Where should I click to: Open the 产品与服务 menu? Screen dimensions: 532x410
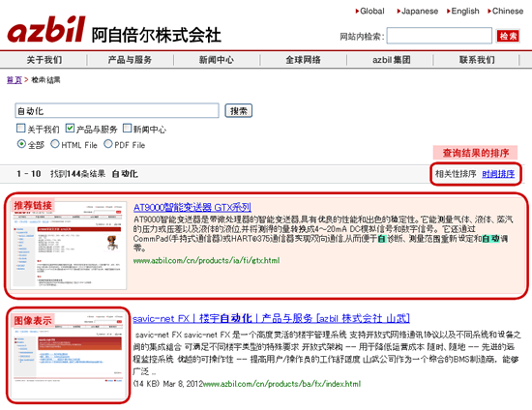tap(130, 60)
